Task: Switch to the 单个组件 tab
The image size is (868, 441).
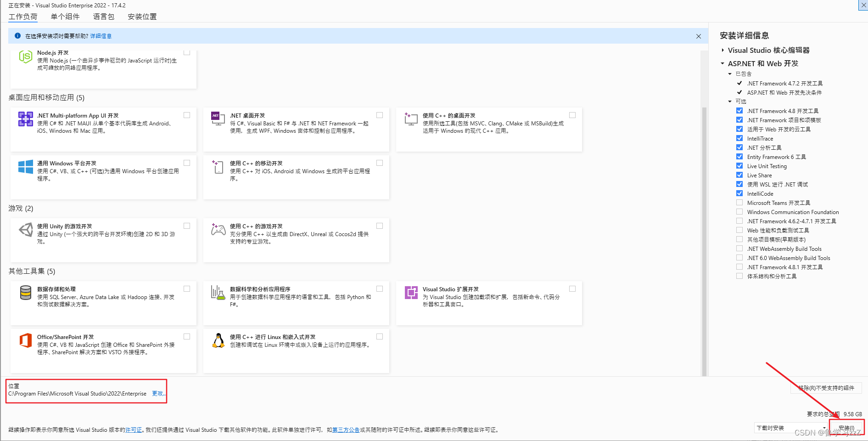Action: pyautogui.click(x=65, y=17)
